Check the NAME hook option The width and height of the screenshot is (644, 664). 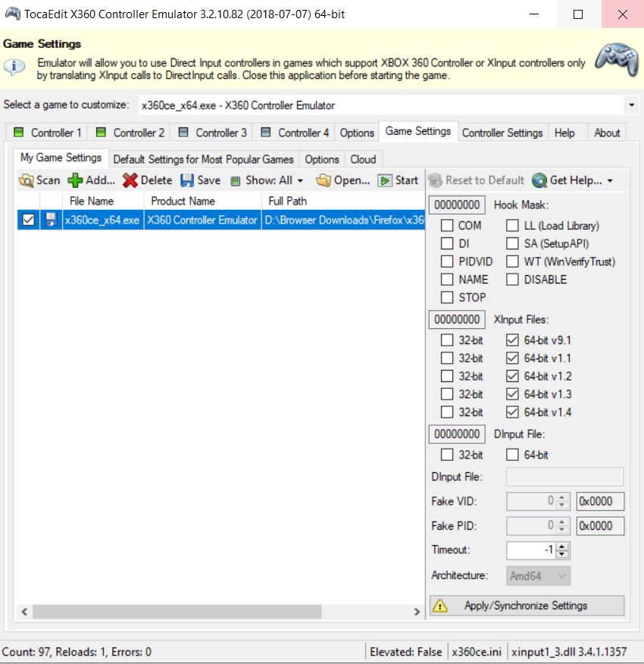[x=447, y=280]
